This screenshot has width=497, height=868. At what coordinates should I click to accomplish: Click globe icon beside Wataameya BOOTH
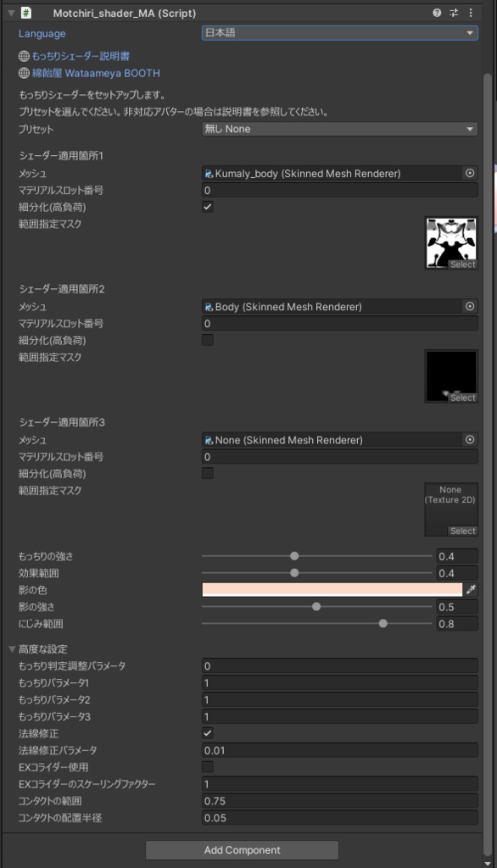coord(24,73)
